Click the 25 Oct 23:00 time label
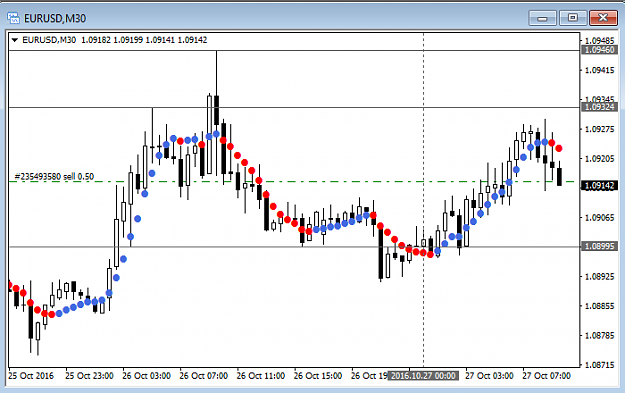This screenshot has width=625, height=393. tap(89, 375)
